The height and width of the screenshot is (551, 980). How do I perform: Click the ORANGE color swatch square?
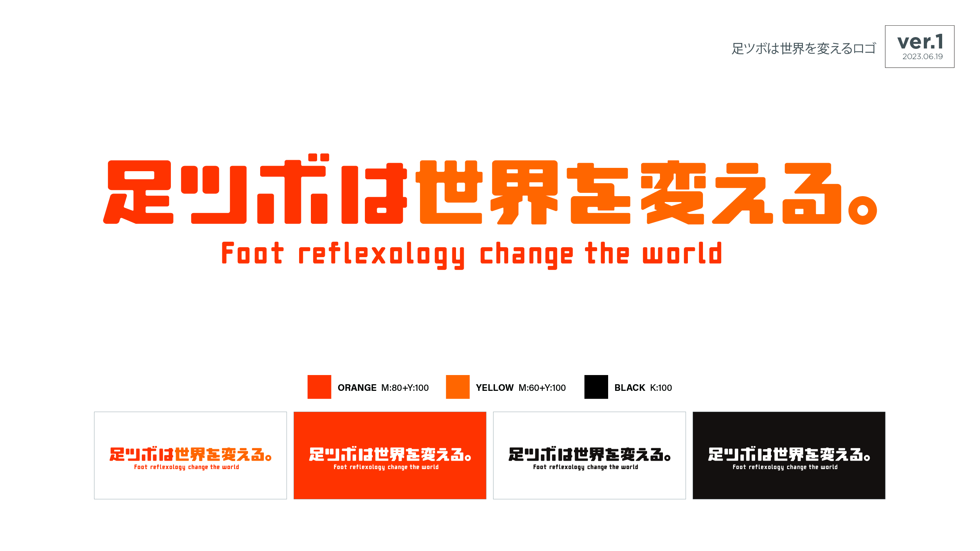319,387
